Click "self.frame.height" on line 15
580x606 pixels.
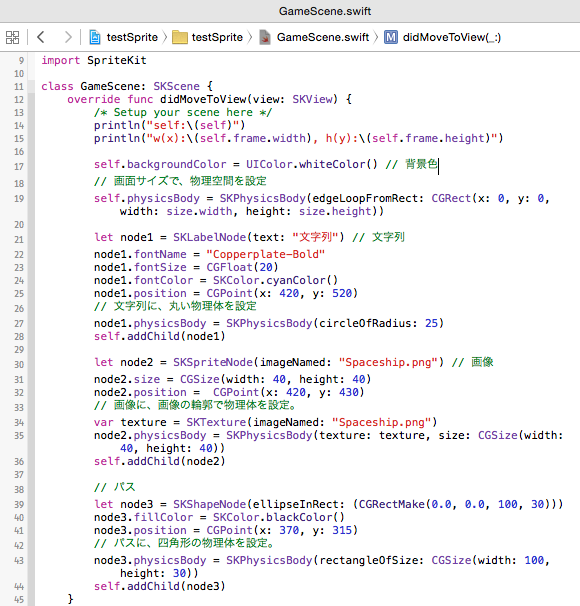tap(428, 138)
